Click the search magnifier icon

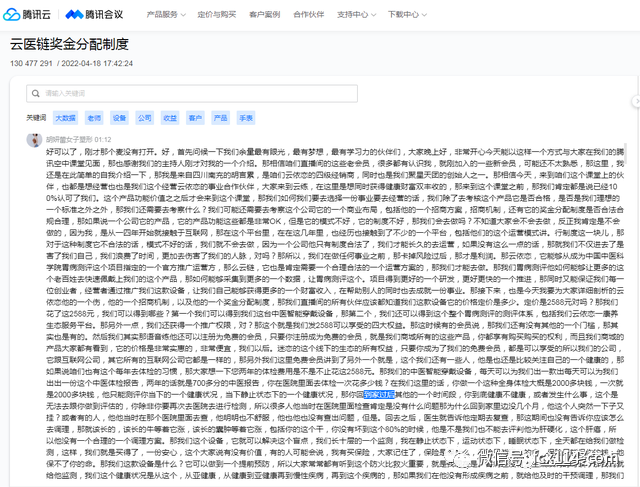coord(36,93)
